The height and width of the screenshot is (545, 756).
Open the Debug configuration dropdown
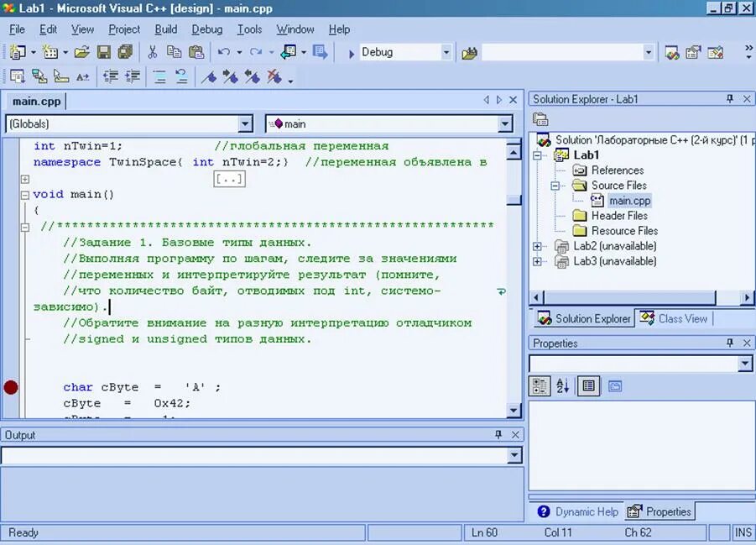pyautogui.click(x=446, y=52)
